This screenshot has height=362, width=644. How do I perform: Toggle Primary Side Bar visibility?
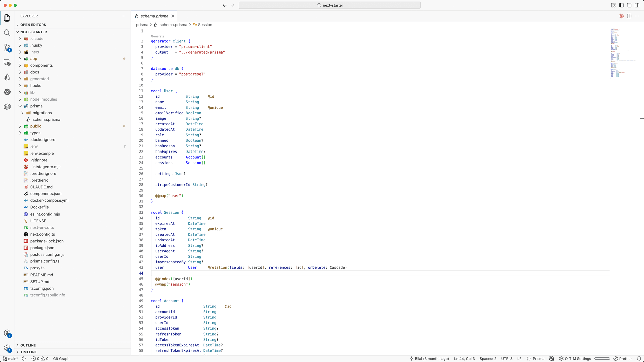point(621,5)
